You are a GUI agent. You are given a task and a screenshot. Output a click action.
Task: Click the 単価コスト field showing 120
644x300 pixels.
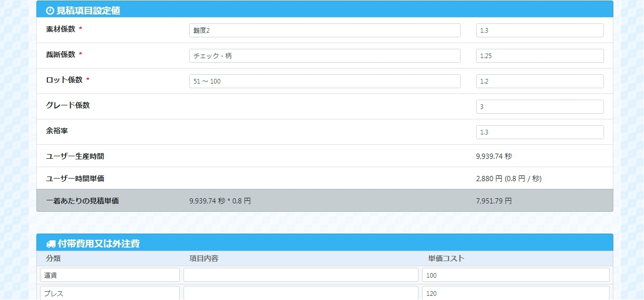[515, 293]
